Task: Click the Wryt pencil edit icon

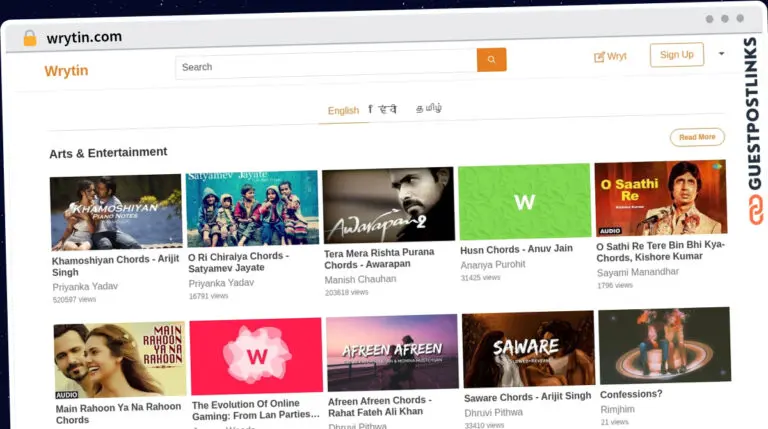Action: (x=599, y=57)
